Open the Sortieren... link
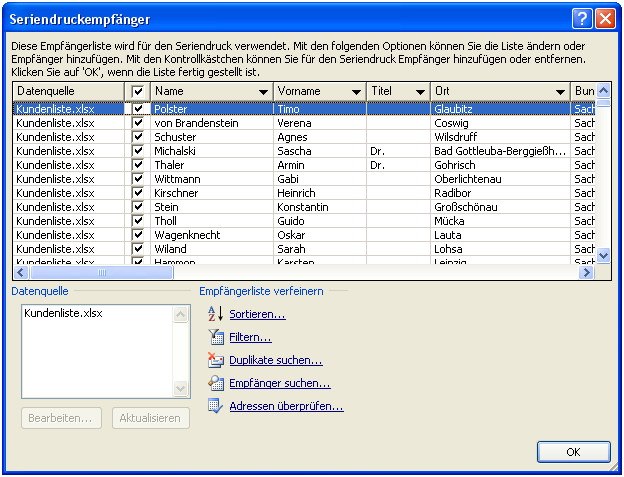The height and width of the screenshot is (477, 624). coord(257,314)
